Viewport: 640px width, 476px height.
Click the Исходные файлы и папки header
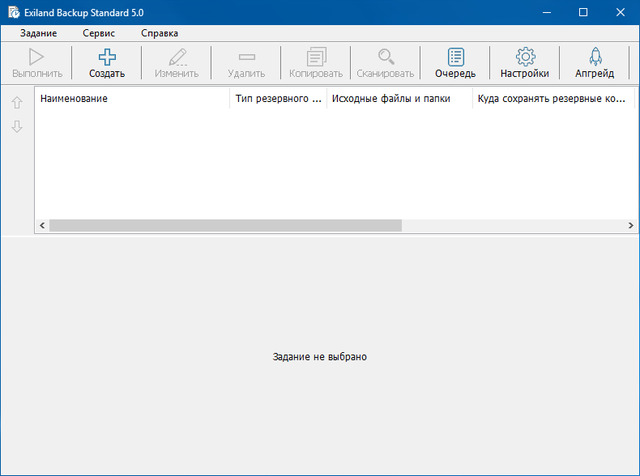pos(400,99)
